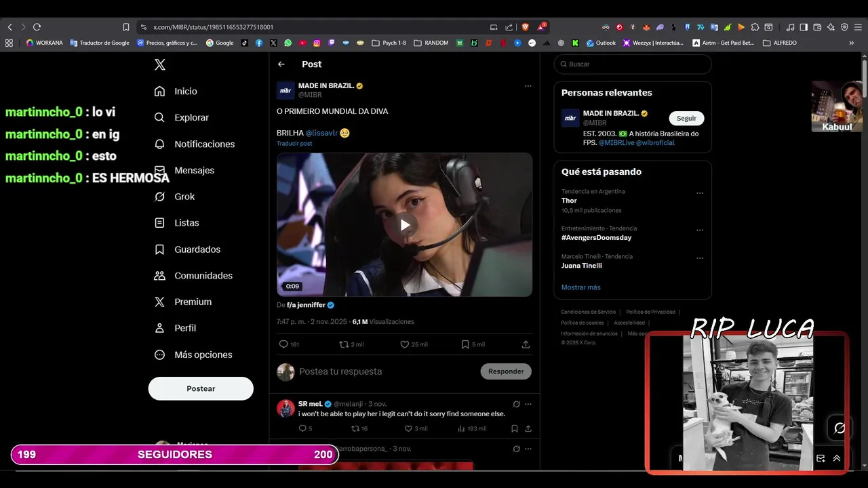This screenshot has height=488, width=868.
Task: Click browser back arrow
Action: (9, 27)
